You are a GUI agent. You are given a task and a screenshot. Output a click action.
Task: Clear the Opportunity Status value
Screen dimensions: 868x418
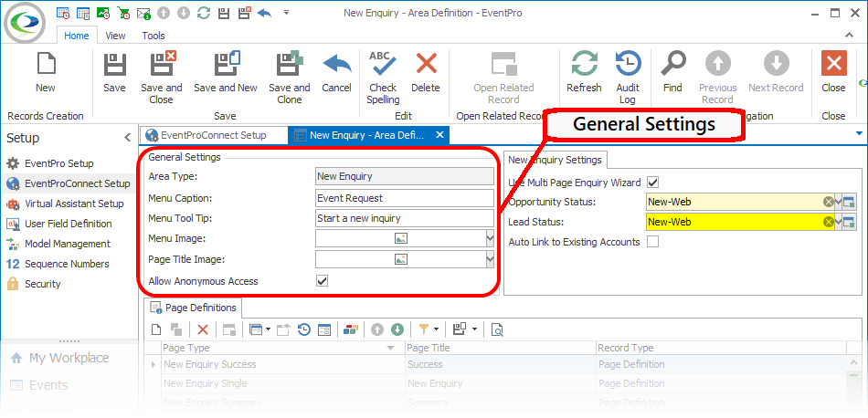[x=828, y=202]
